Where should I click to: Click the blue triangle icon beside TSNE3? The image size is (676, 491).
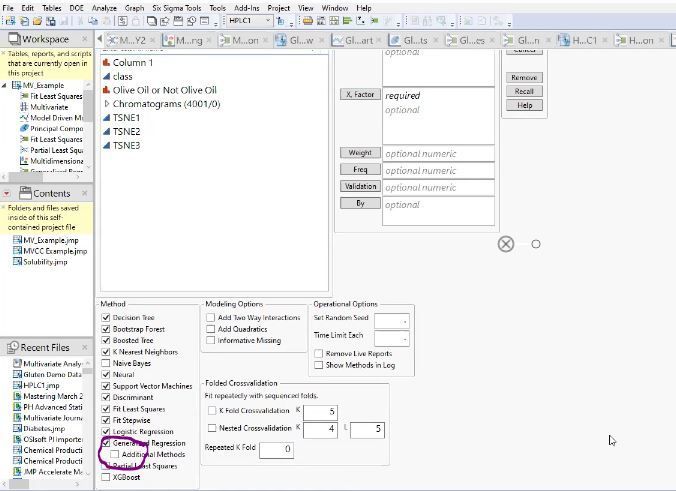click(x=106, y=145)
